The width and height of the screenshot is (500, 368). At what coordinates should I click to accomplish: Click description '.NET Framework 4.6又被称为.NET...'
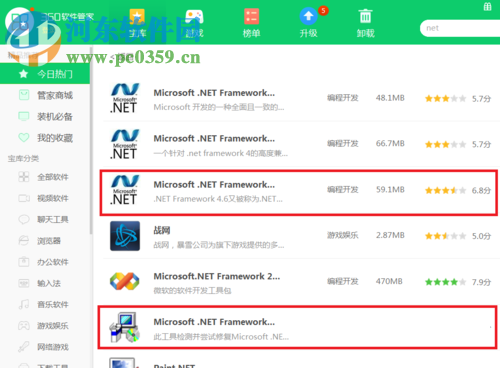pos(218,199)
